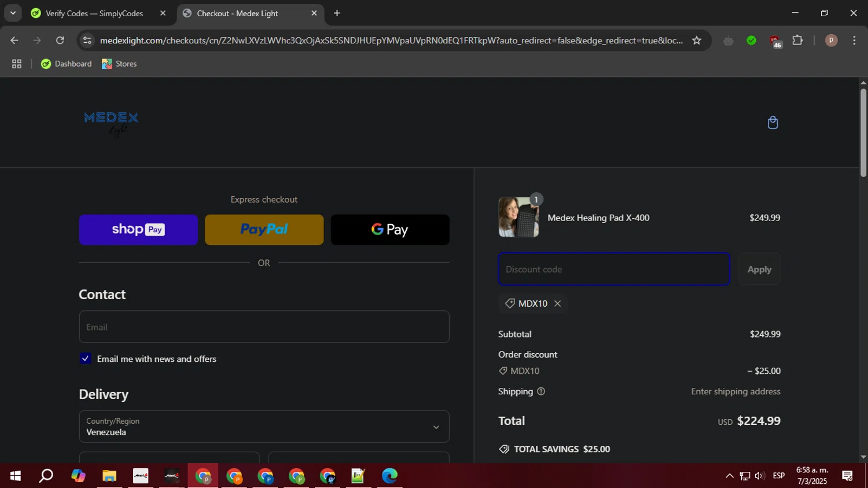The width and height of the screenshot is (868, 488).
Task: Click the Total $224.99 amount
Action: (x=759, y=421)
